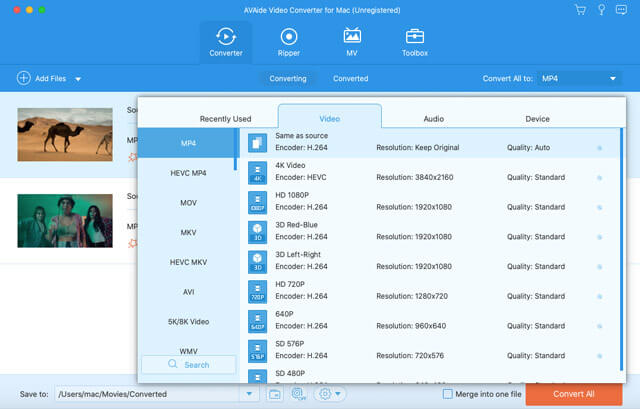640x409 pixels.
Task: Switch to the Converted tab
Action: point(351,78)
